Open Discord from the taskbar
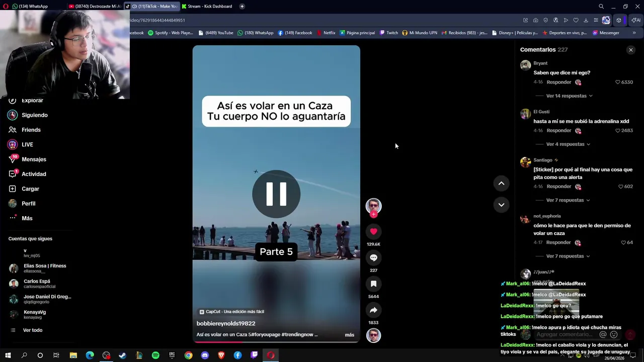644x362 pixels. click(x=205, y=355)
